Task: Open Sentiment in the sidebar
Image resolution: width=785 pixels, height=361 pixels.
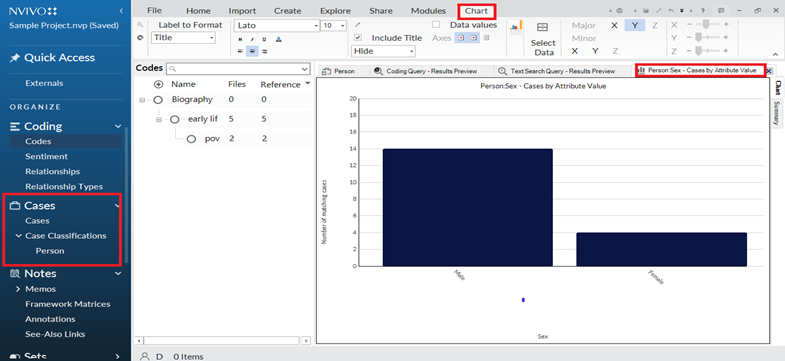Action: pyautogui.click(x=47, y=157)
